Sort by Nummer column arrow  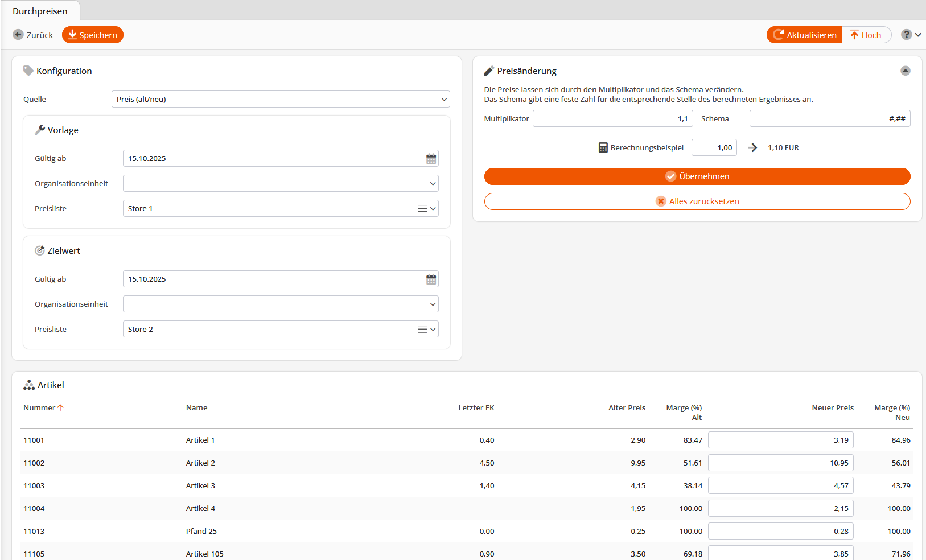pyautogui.click(x=60, y=408)
